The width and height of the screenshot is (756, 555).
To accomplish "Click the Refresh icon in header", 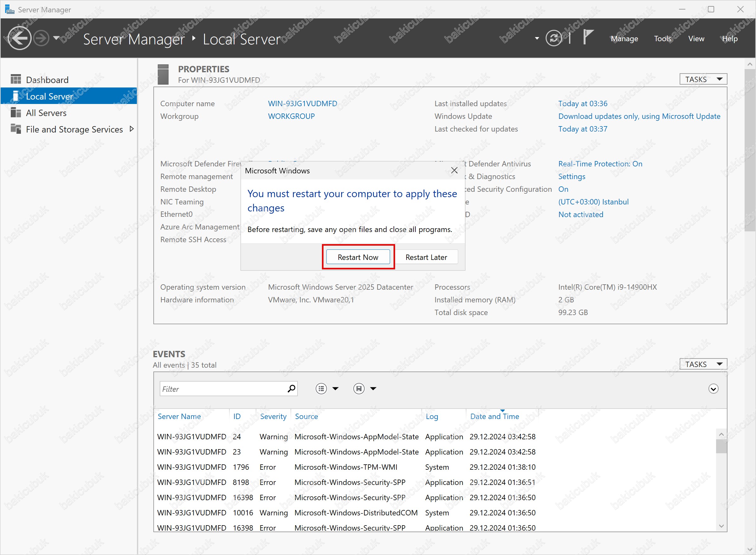I will click(x=554, y=38).
